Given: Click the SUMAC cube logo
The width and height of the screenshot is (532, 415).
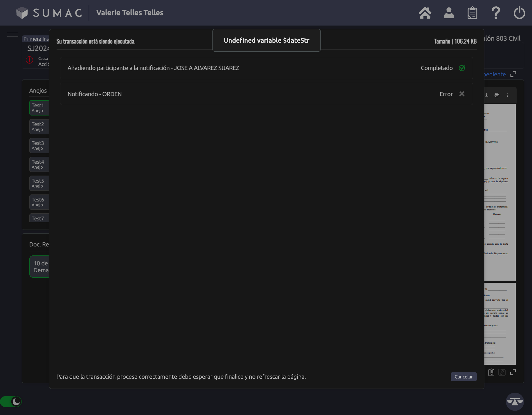Looking at the screenshot, I should [x=22, y=13].
